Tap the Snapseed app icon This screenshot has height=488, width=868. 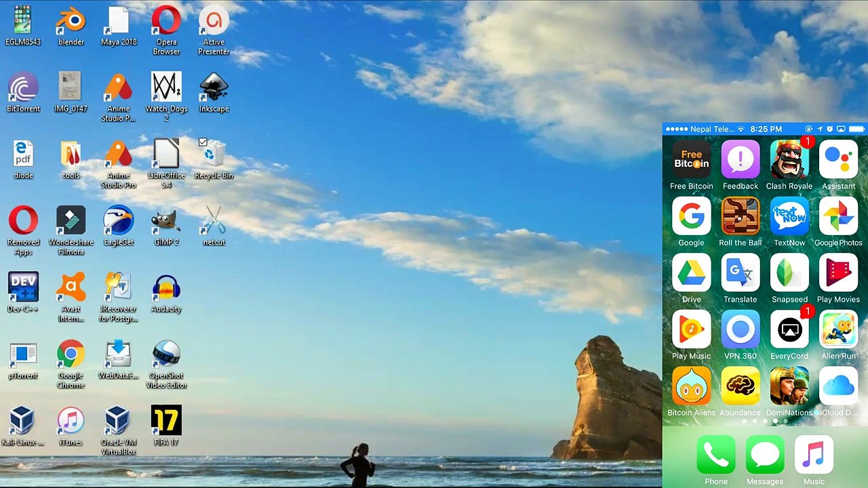pos(789,273)
